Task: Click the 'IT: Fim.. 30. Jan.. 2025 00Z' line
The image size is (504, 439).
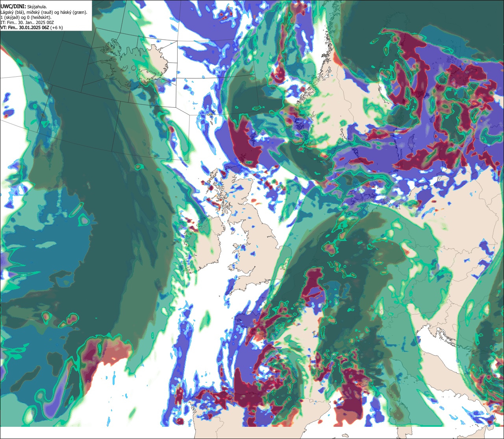Action: (x=27, y=22)
